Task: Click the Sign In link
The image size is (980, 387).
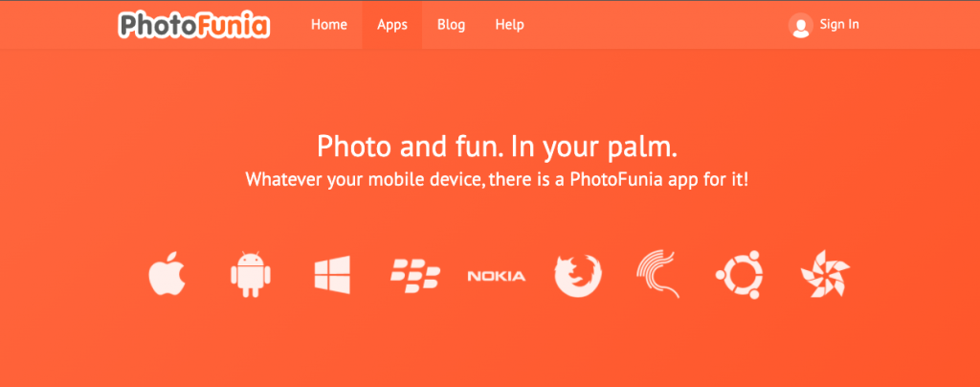Action: coord(839,24)
